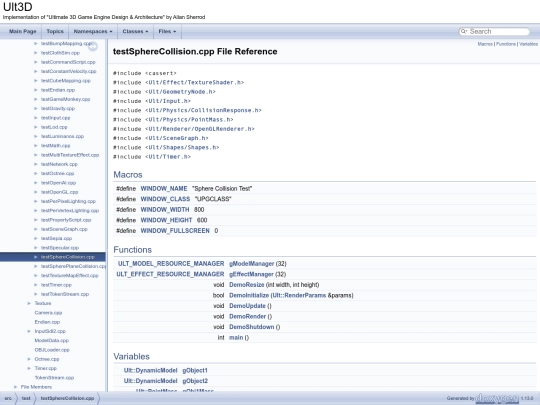Select Endian.cpp in the tree
Image resolution: width=540 pixels, height=405 pixels.
tap(47, 322)
